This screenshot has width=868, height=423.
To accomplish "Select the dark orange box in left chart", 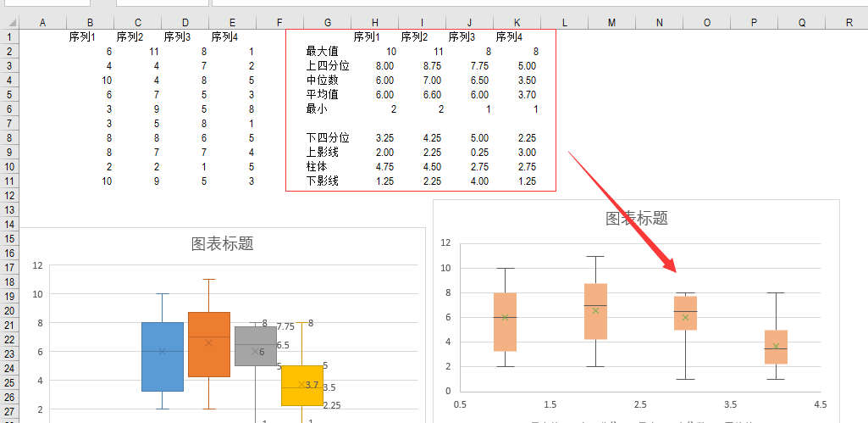I will coord(209,344).
